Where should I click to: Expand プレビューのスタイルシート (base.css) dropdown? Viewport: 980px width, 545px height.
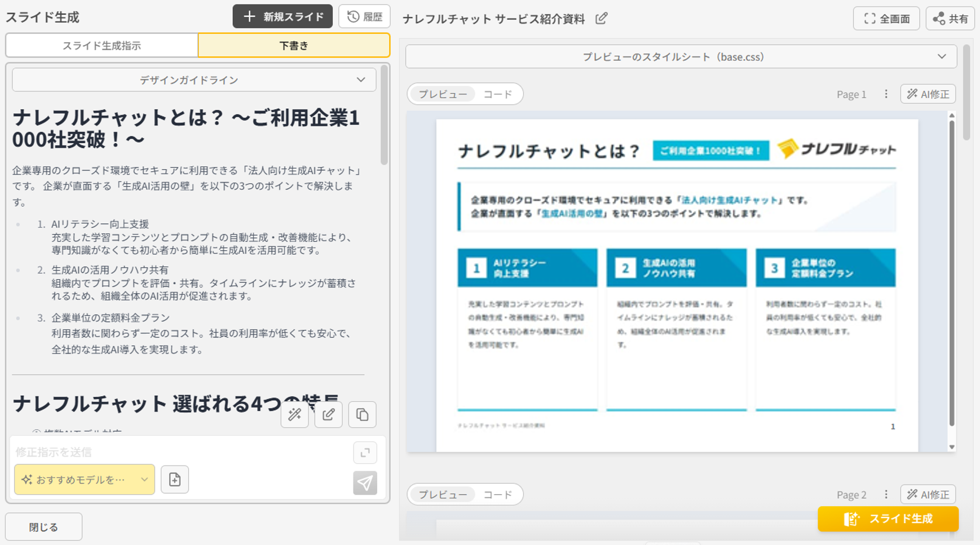coord(681,57)
